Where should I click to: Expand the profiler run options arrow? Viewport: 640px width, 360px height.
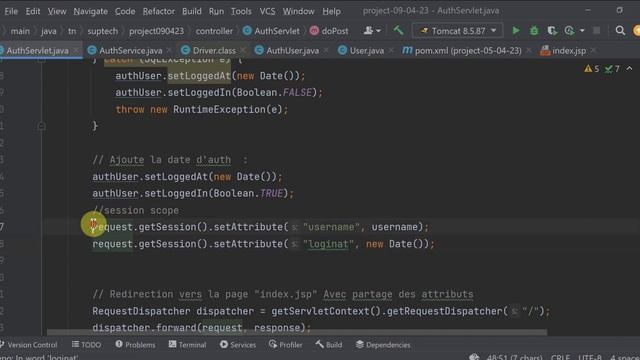click(x=582, y=31)
